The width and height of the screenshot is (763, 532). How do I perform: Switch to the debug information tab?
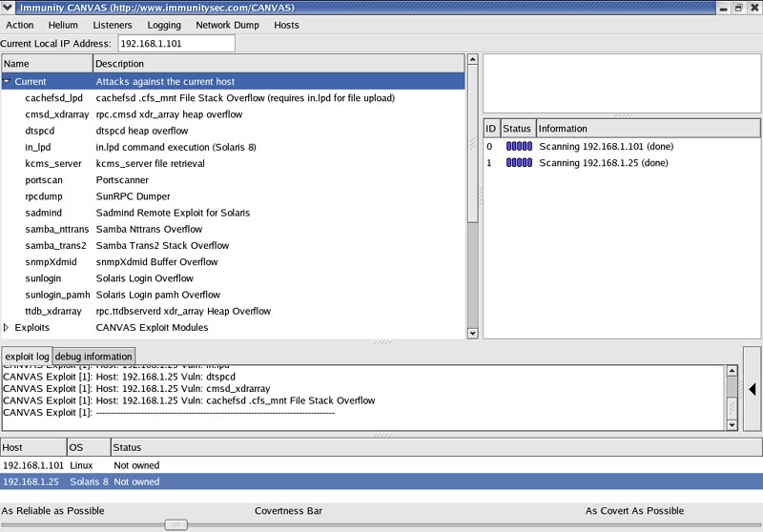point(93,357)
